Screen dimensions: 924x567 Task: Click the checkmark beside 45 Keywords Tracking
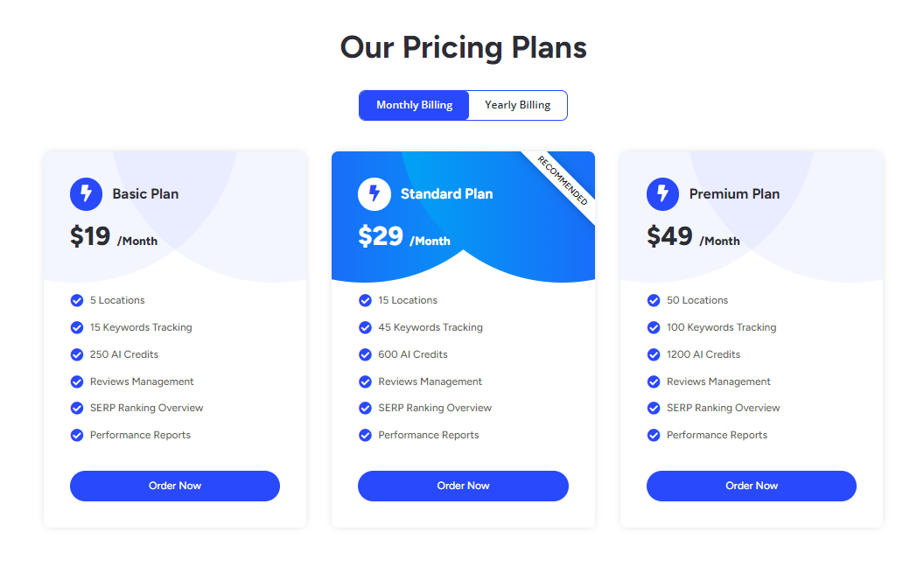365,327
